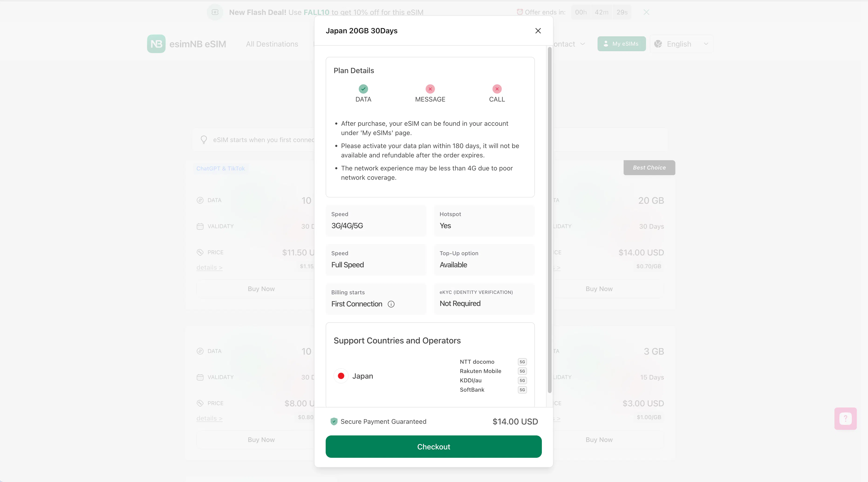Click Buy Now on the $3.00 USD plan
The width and height of the screenshot is (868, 482).
[x=599, y=440]
